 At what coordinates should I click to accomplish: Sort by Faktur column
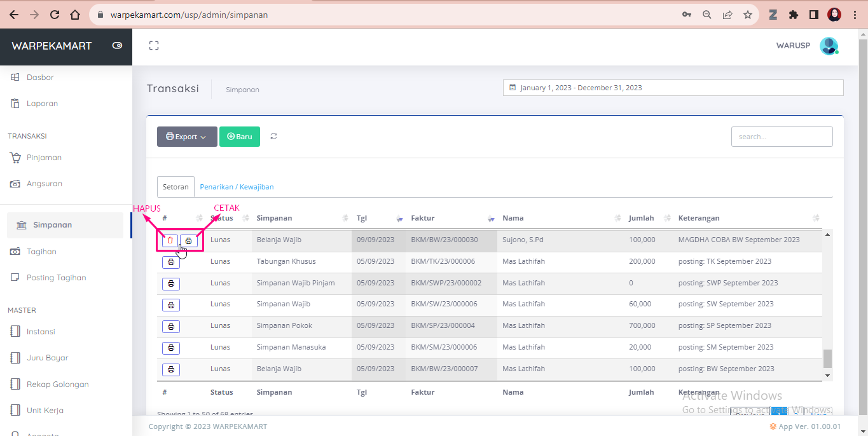click(451, 218)
